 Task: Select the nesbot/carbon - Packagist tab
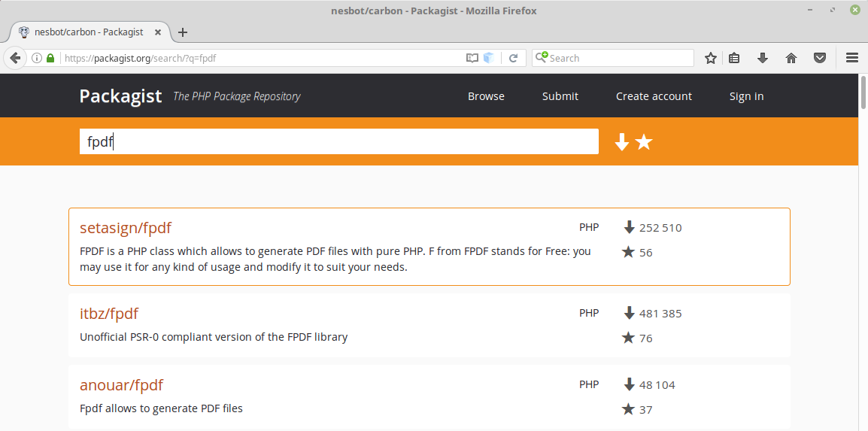coord(89,32)
